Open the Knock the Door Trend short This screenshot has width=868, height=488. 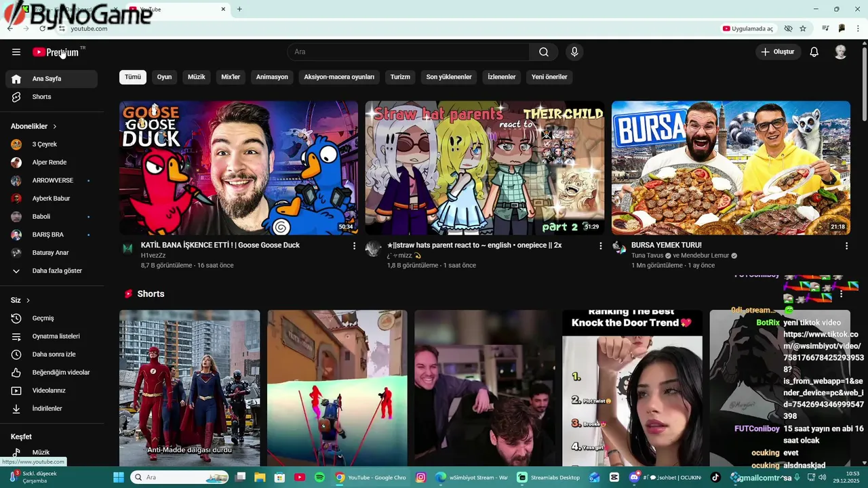(x=632, y=388)
